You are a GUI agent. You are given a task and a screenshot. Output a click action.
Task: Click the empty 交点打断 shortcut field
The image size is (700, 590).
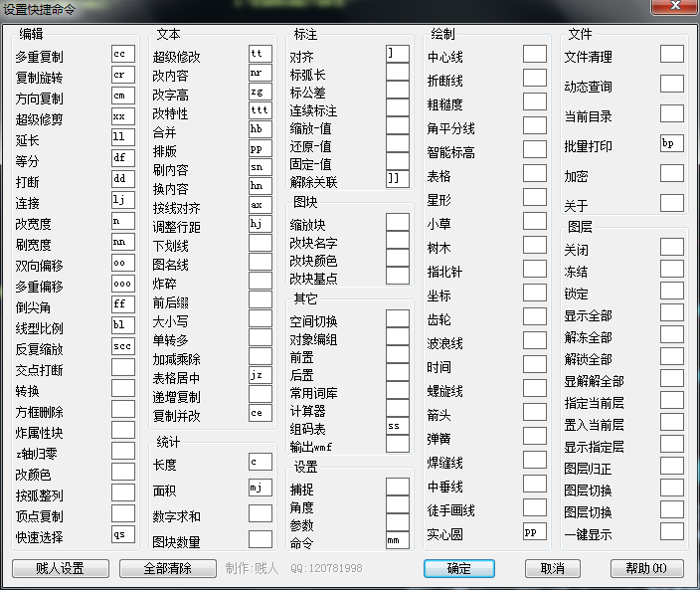coord(123,367)
